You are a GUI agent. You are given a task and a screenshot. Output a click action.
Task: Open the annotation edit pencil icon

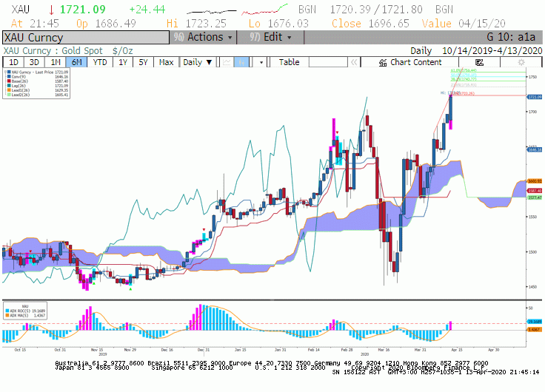click(479, 62)
